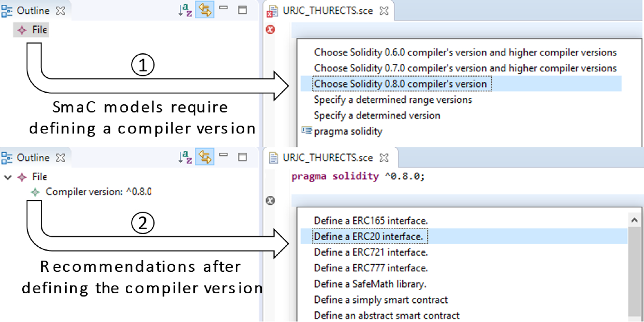Select the File node above Compiler version
The height and width of the screenshot is (322, 644).
point(32,177)
